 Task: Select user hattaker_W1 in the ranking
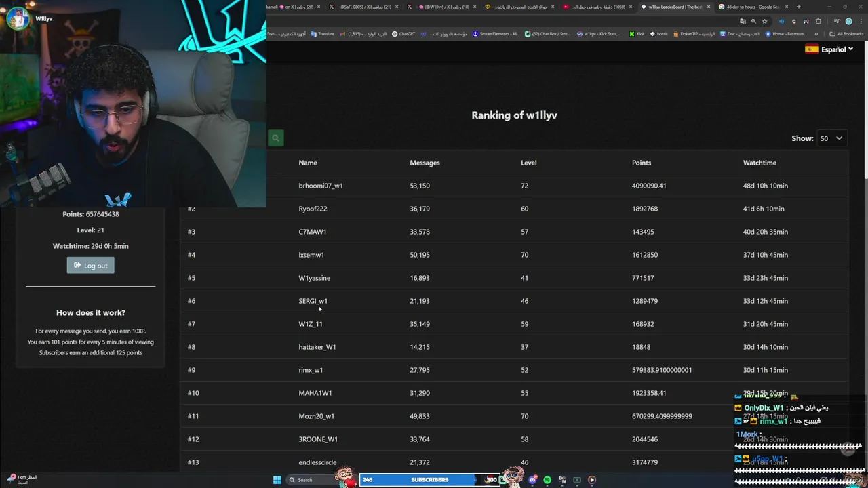point(317,347)
